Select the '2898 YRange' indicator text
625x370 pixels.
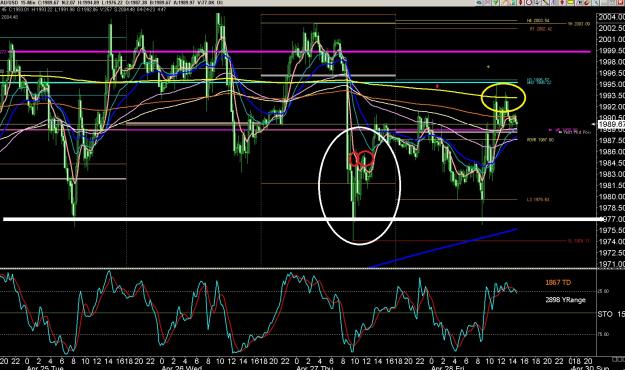565,300
